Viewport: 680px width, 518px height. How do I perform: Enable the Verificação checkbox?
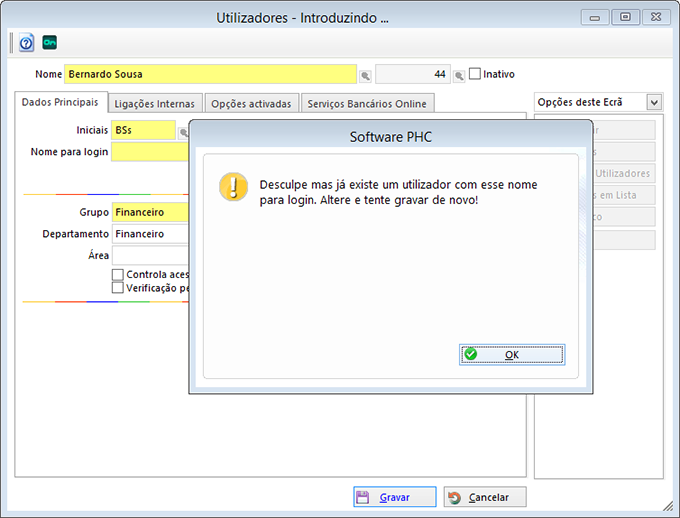tap(118, 288)
